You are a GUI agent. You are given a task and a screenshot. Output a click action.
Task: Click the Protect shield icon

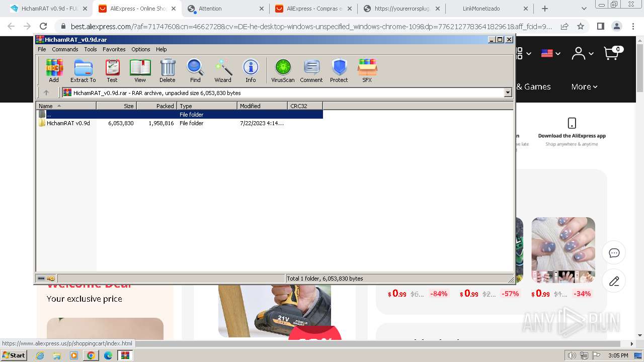(339, 71)
